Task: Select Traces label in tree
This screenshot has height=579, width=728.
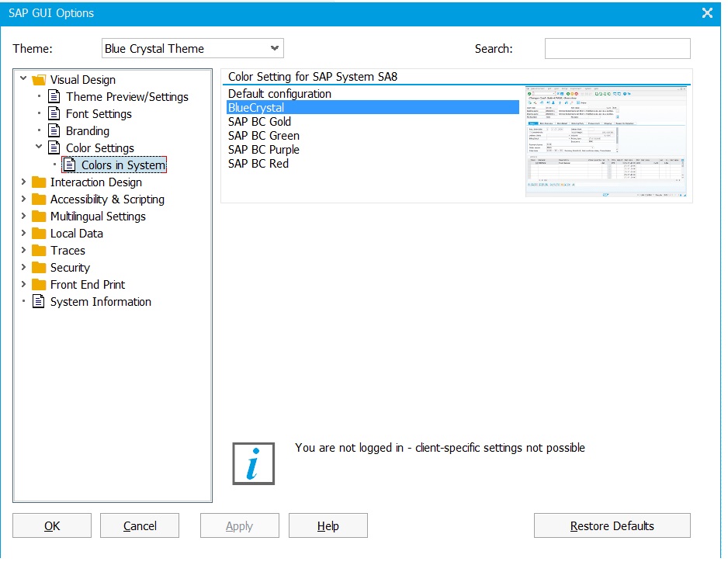Action: [68, 250]
